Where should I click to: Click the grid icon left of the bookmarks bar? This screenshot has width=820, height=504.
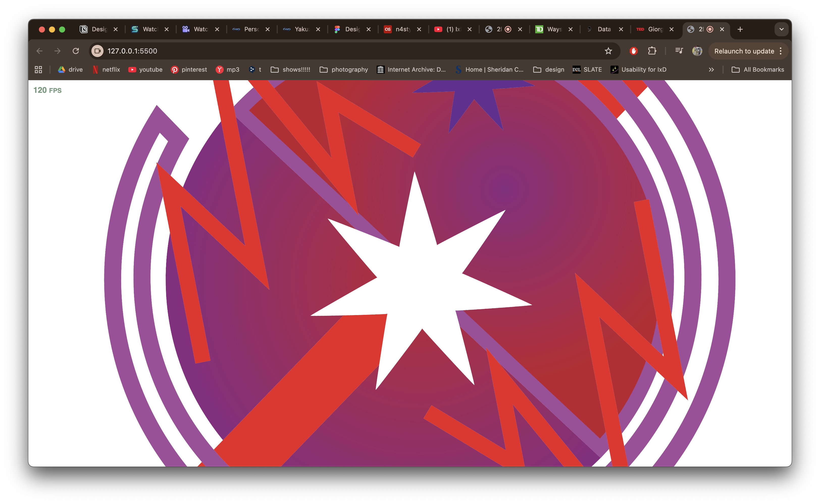coord(38,69)
